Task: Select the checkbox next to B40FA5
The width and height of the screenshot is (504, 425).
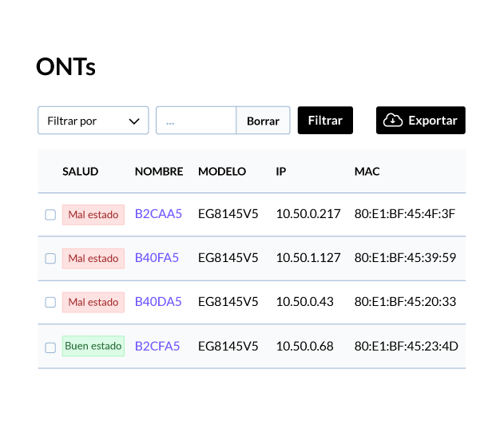Action: (x=50, y=259)
